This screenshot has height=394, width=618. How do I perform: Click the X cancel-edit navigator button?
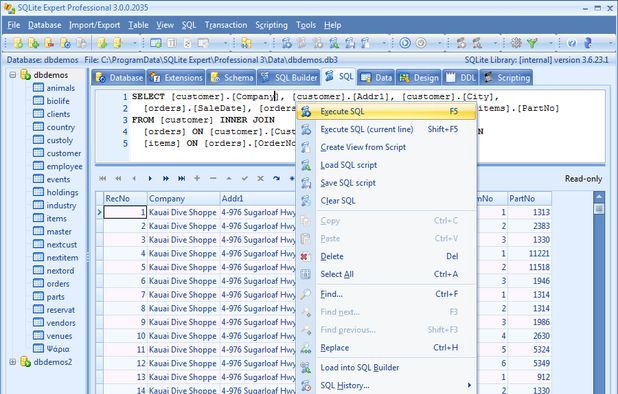[x=261, y=178]
